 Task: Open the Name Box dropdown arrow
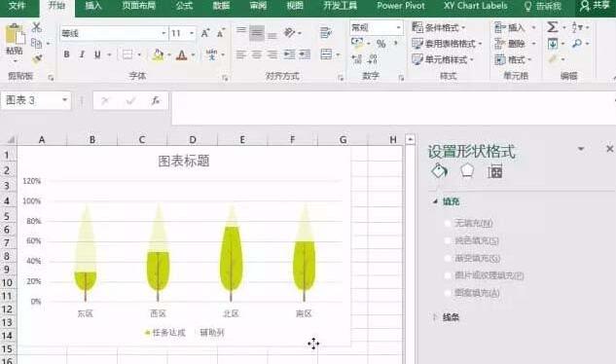(x=65, y=100)
